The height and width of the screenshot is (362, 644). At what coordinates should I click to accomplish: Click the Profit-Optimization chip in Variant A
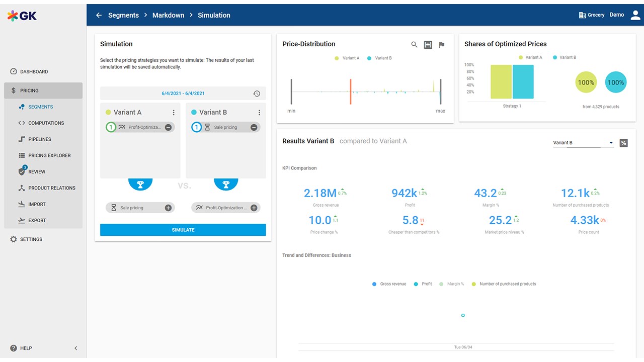point(140,127)
